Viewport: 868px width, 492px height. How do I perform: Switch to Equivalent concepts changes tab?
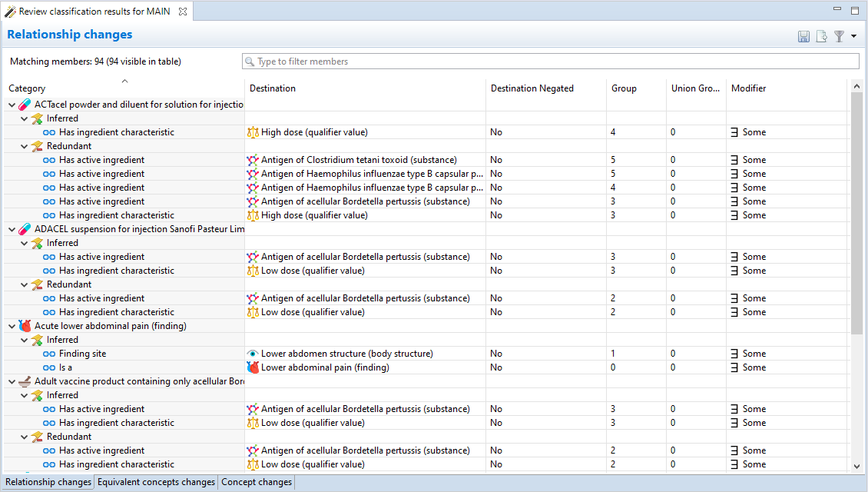[x=156, y=482]
